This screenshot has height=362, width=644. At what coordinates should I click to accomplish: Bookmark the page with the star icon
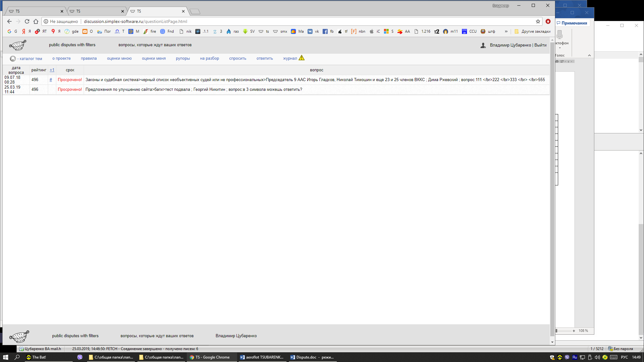point(538,21)
